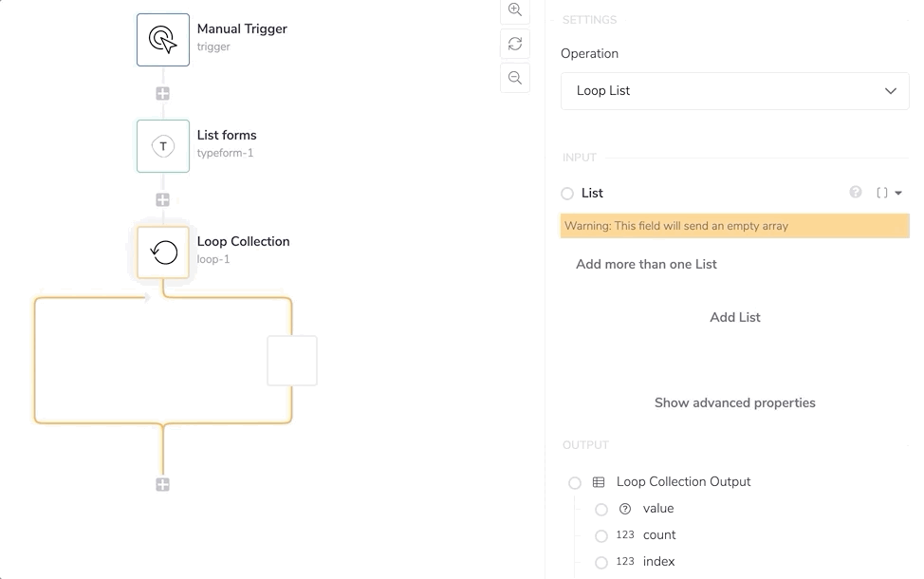Click the Loop Collection node icon
This screenshot has width=924, height=579.
(163, 252)
